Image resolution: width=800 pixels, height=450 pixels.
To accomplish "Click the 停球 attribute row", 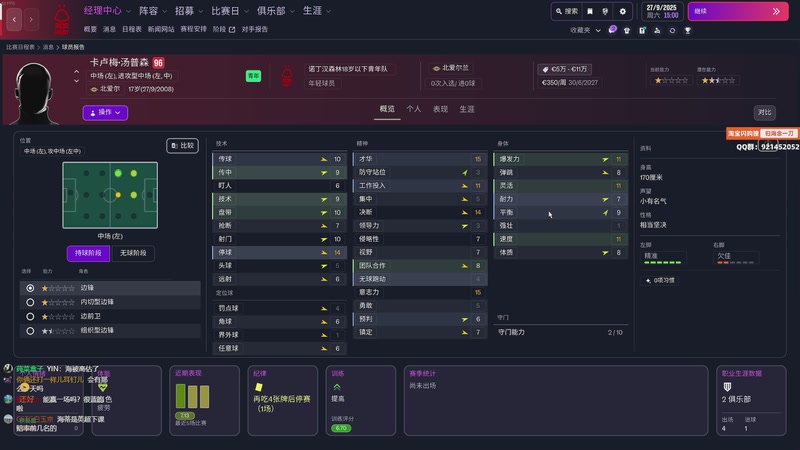I will (279, 252).
